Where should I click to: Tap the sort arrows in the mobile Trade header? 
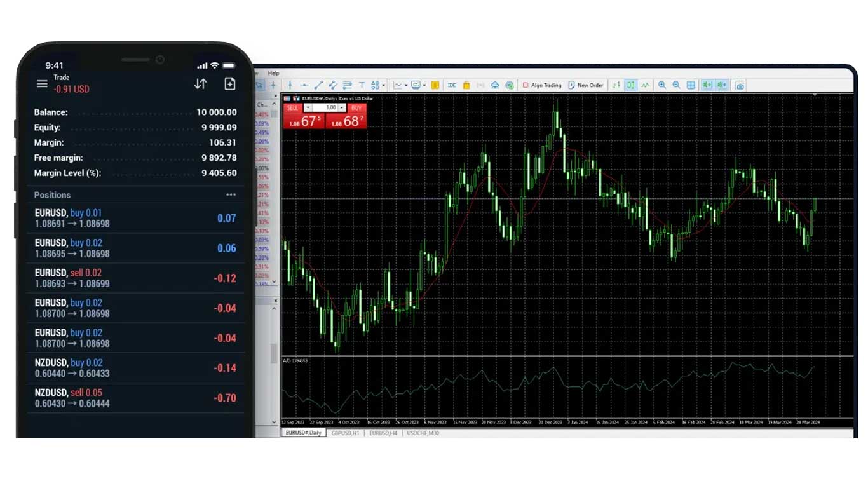pos(200,83)
